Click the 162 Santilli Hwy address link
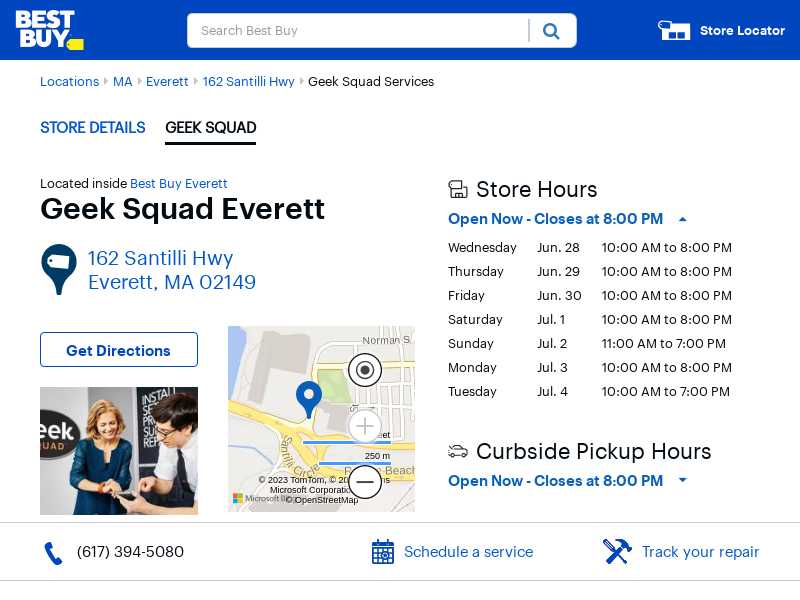The width and height of the screenshot is (800, 600). tap(171, 270)
